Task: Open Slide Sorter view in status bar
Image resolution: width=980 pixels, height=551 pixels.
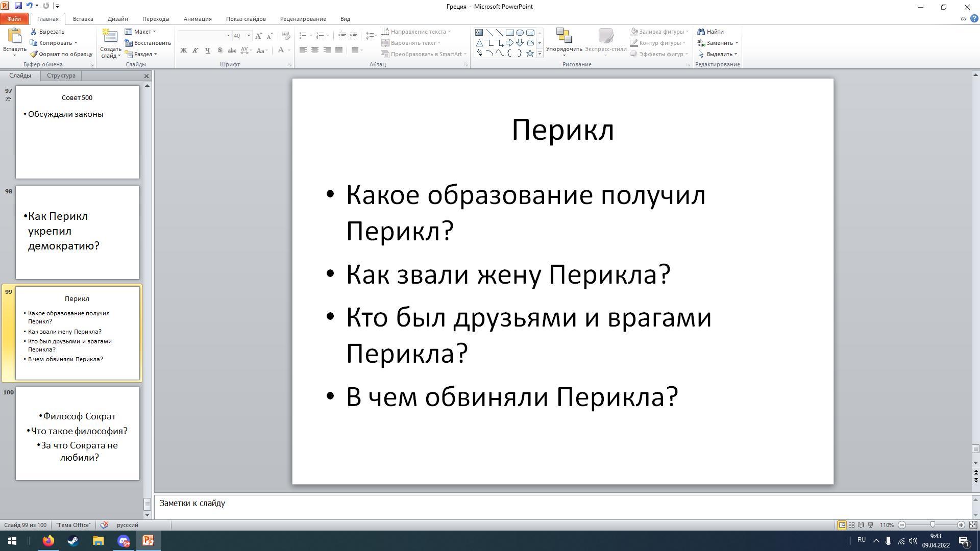Action: point(851,525)
